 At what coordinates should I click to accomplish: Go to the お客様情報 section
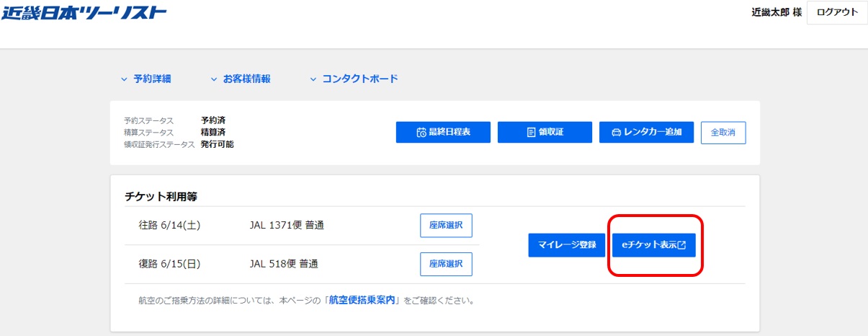246,79
